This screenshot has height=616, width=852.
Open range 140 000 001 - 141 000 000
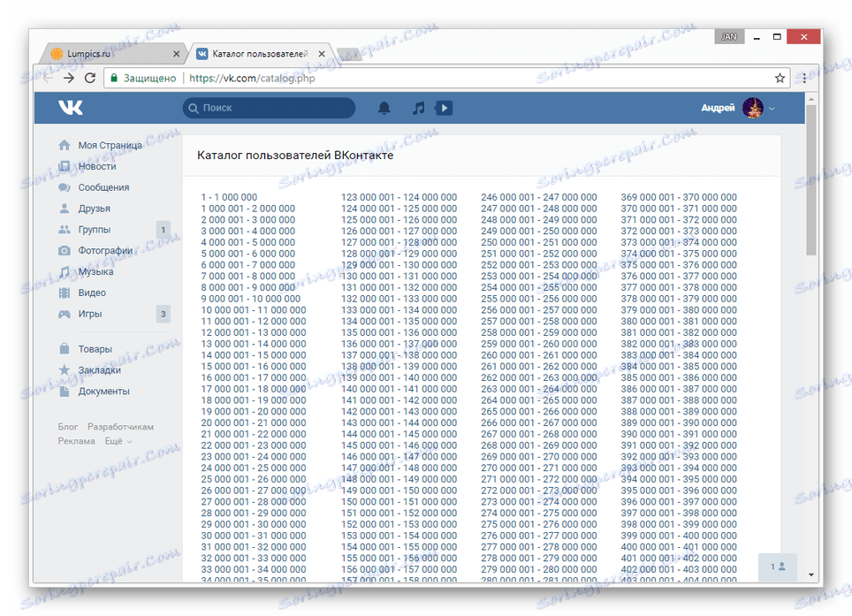pyautogui.click(x=399, y=389)
